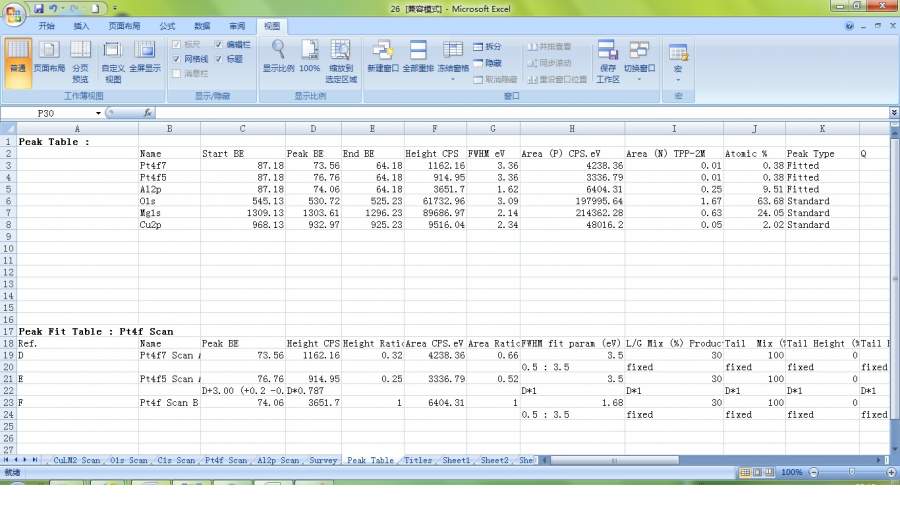The image size is (900, 506).
Task: Open Custom Views (自定义视图)
Action: coord(113,62)
